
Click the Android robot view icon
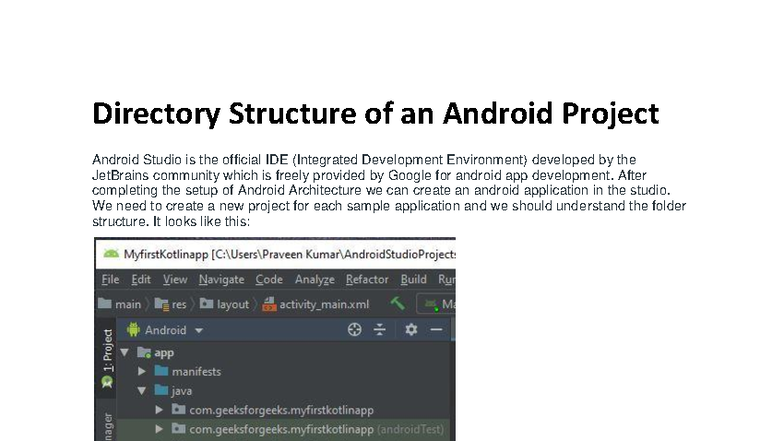pos(134,330)
